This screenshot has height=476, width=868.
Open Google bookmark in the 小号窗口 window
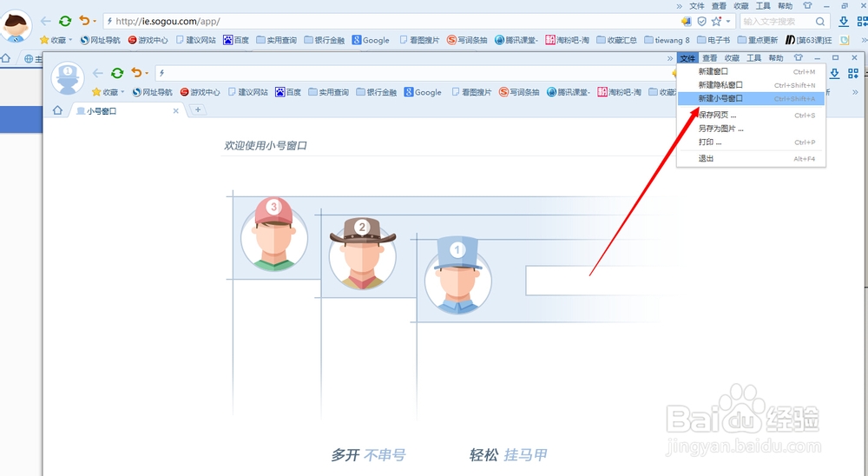(x=423, y=92)
